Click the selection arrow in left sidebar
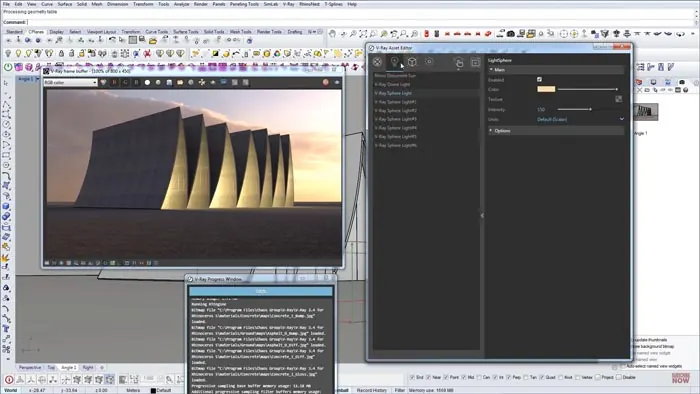The height and width of the screenshot is (394, 700). (x=6, y=83)
